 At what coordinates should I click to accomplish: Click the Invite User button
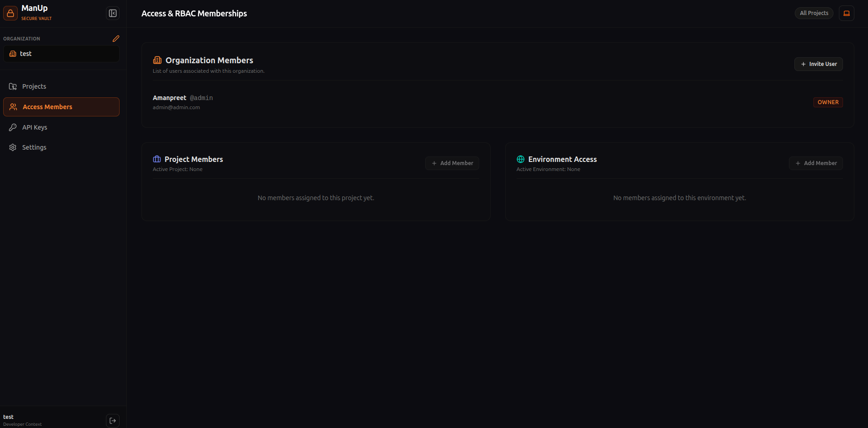818,64
